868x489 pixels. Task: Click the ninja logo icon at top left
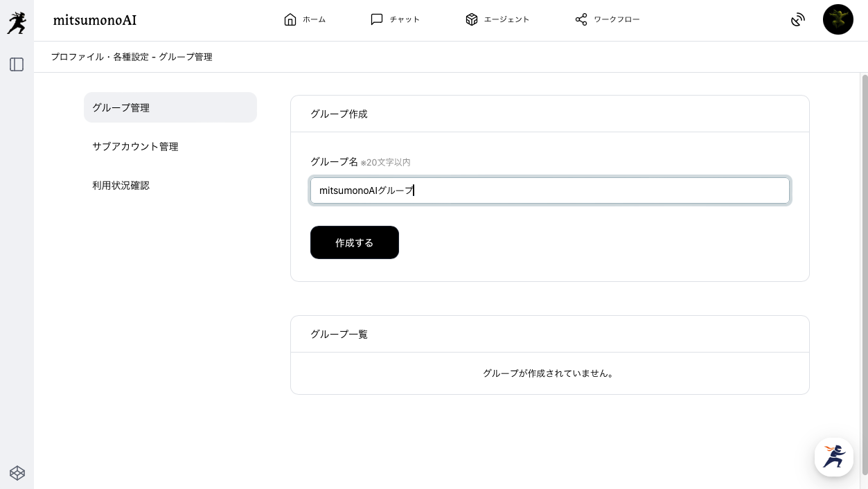17,24
